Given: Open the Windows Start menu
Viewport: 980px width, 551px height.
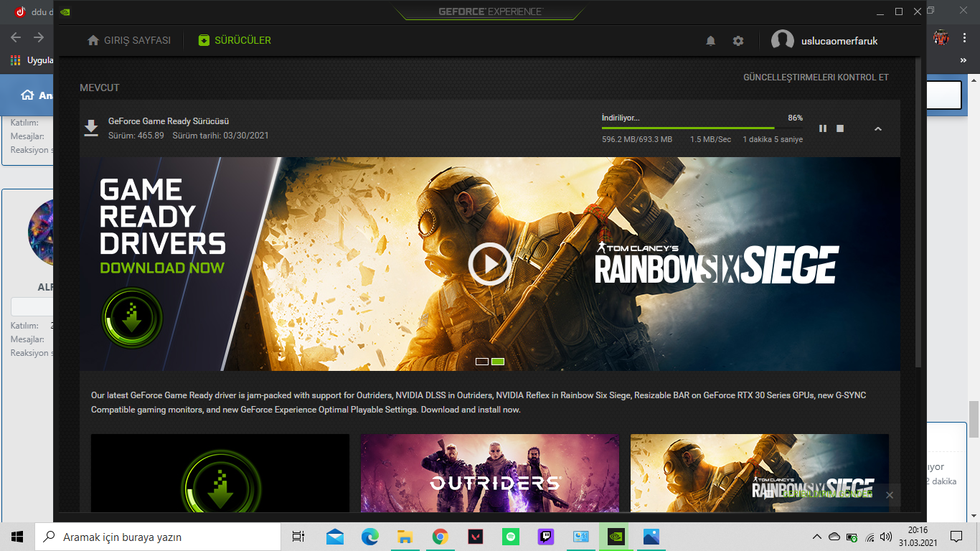Looking at the screenshot, I should pos(17,537).
